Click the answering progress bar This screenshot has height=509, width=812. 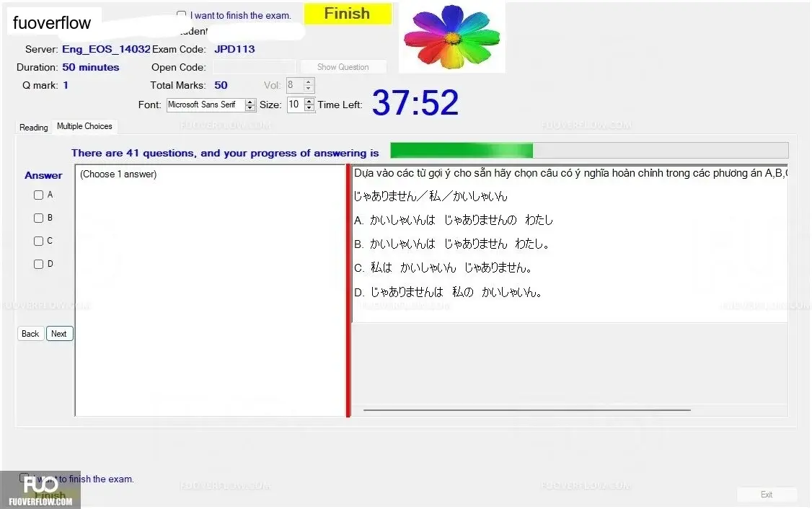click(589, 150)
